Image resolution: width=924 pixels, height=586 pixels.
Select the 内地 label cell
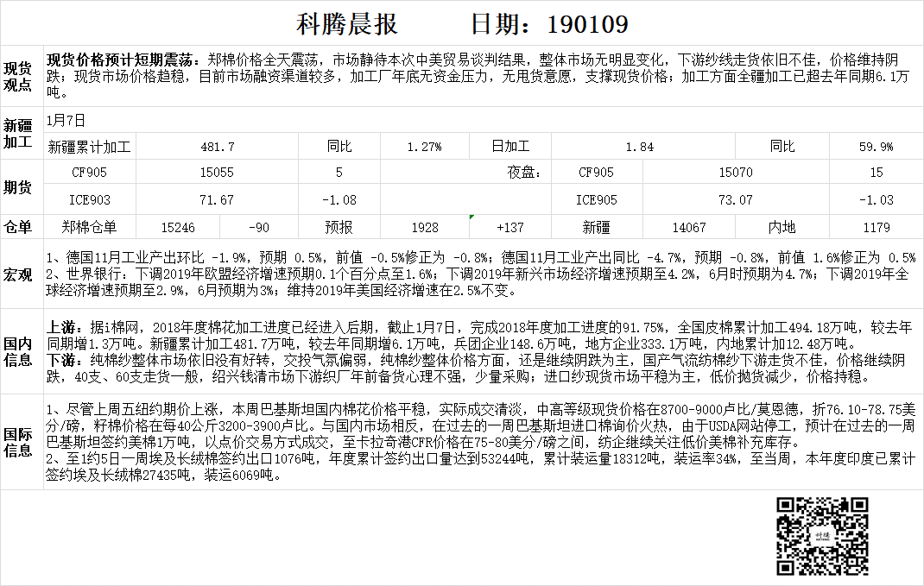click(782, 227)
